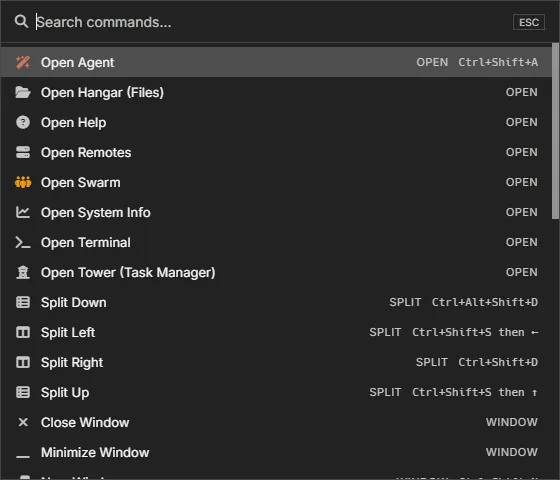Click the Split Left columns icon

[x=23, y=332]
